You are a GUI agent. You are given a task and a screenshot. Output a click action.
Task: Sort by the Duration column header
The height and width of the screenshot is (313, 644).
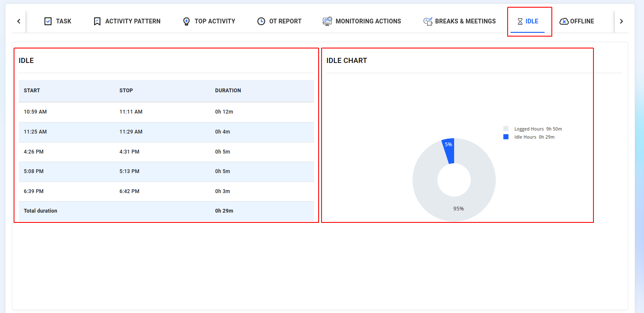[228, 91]
